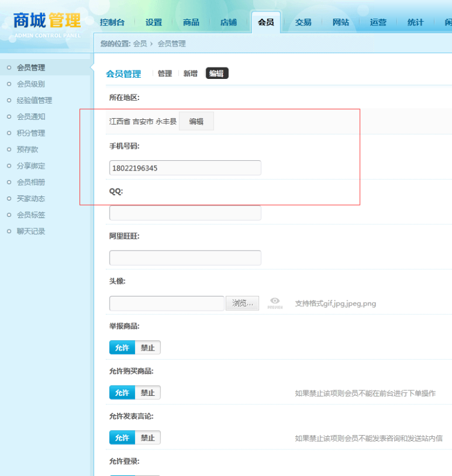This screenshot has height=476, width=452.
Task: Set 允许发表言论 to 禁止
Action: 148,437
